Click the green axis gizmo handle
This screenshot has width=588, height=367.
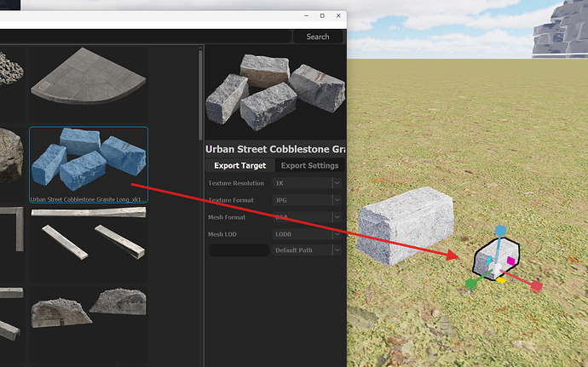point(470,284)
